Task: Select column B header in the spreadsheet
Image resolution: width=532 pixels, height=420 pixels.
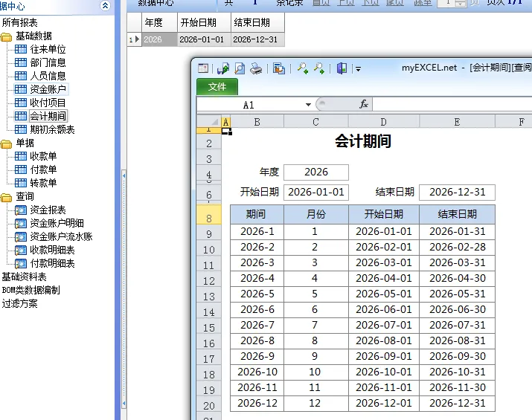Action: (x=257, y=122)
